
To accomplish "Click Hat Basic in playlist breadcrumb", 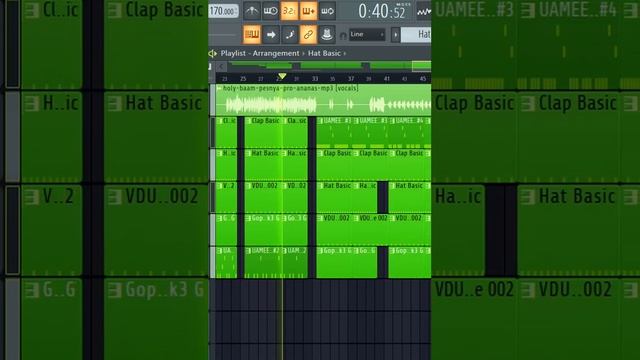I will point(324,53).
